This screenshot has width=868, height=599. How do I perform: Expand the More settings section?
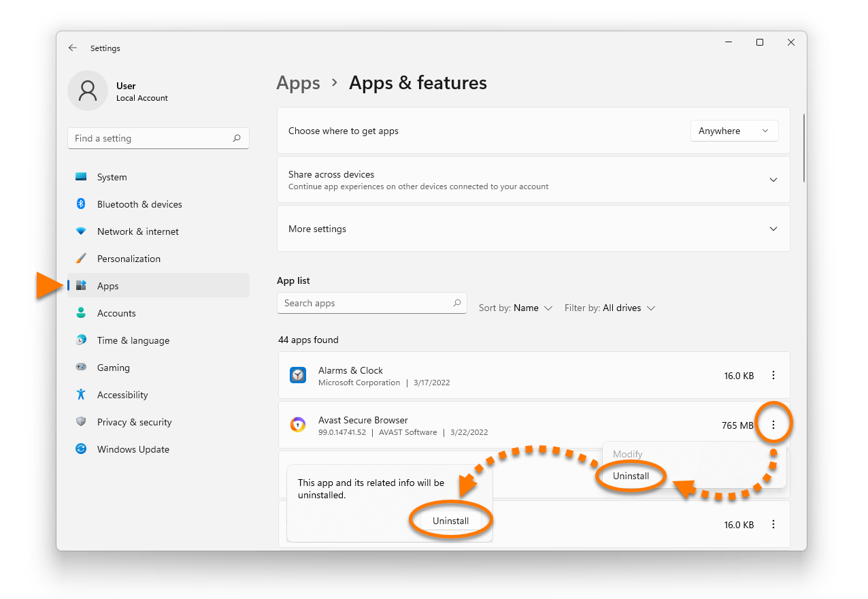[773, 229]
